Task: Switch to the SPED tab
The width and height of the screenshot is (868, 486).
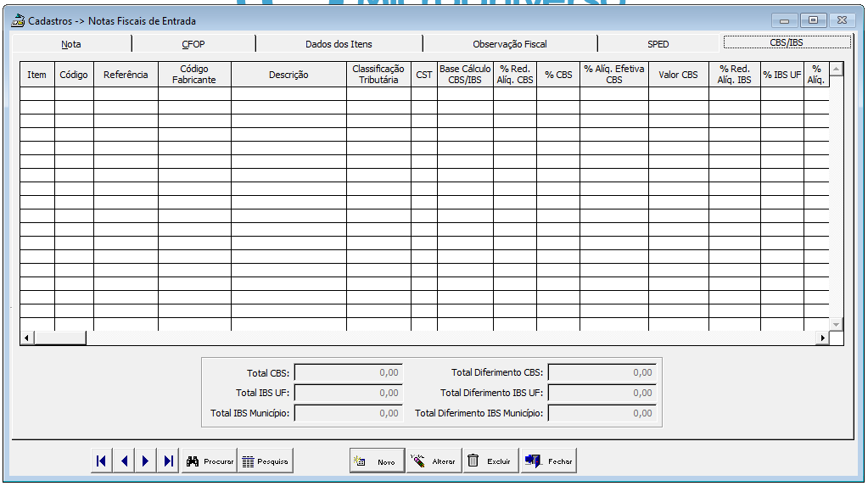Action: tap(658, 44)
